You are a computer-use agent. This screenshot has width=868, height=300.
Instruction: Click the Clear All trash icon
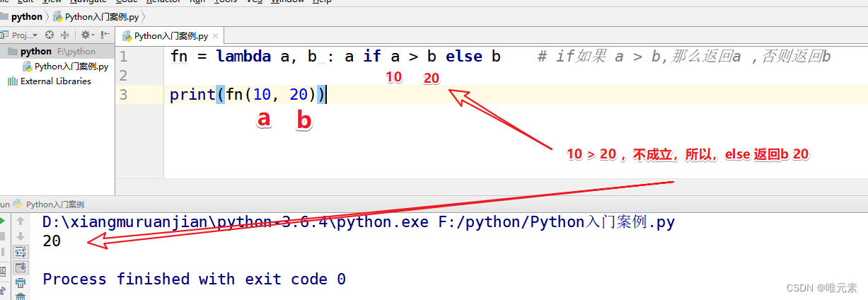[x=21, y=296]
